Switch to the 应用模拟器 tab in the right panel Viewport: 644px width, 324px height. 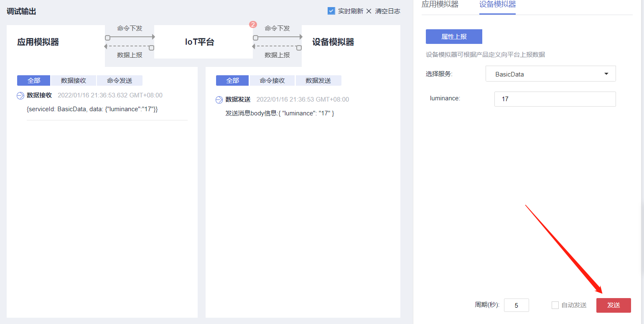[x=440, y=5]
